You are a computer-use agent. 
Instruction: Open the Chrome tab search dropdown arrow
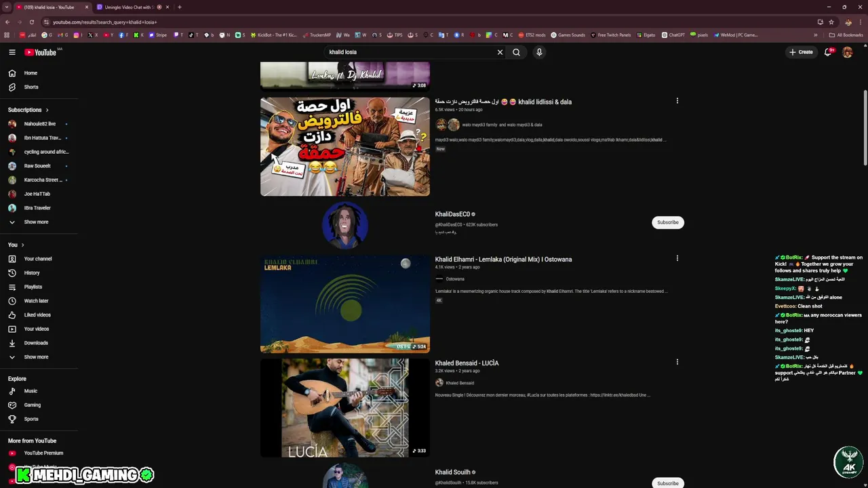pos(6,7)
